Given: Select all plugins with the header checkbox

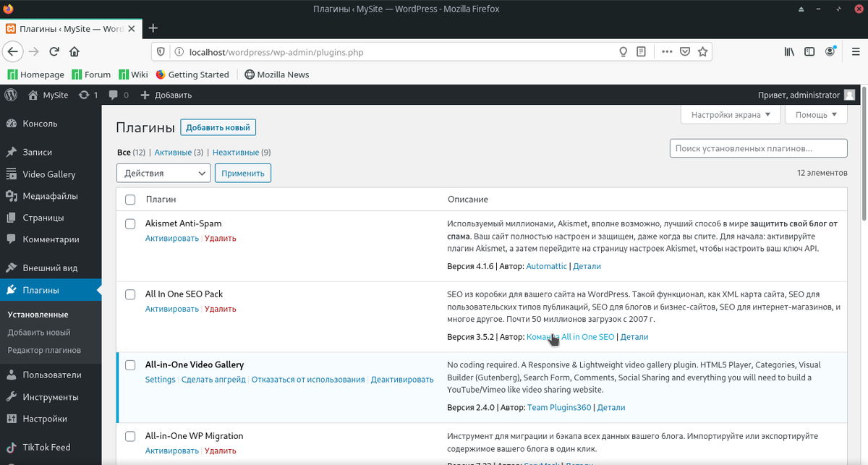Looking at the screenshot, I should tap(130, 200).
